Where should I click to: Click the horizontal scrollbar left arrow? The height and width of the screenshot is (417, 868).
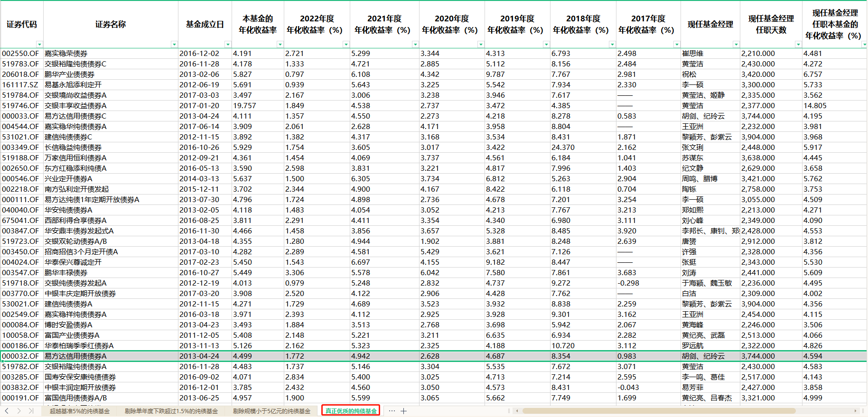[517, 411]
